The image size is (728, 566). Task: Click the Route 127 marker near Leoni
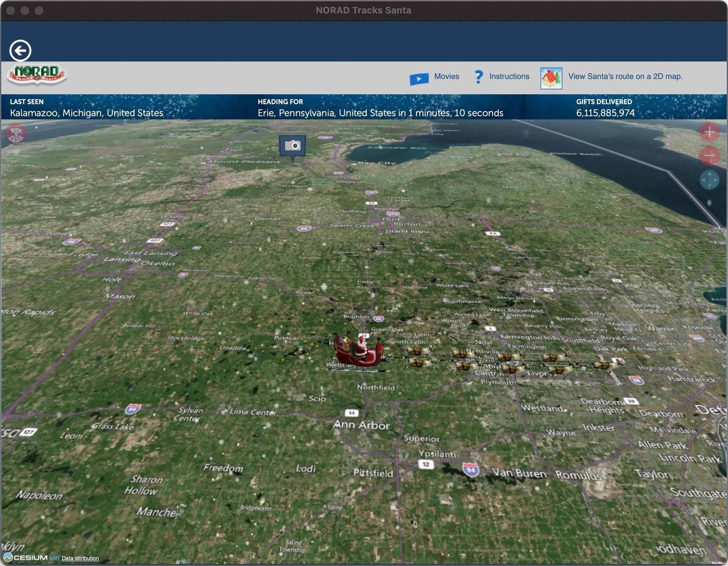pos(28,432)
